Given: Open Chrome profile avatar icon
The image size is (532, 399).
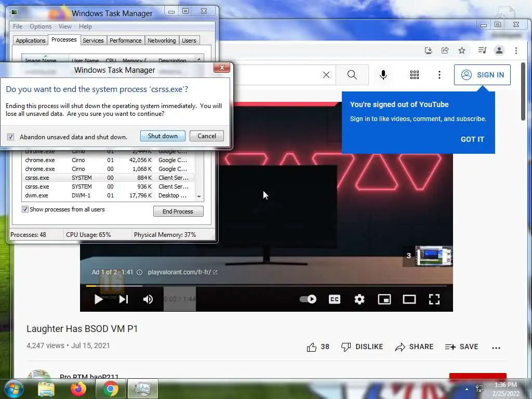Looking at the screenshot, I should coord(499,50).
